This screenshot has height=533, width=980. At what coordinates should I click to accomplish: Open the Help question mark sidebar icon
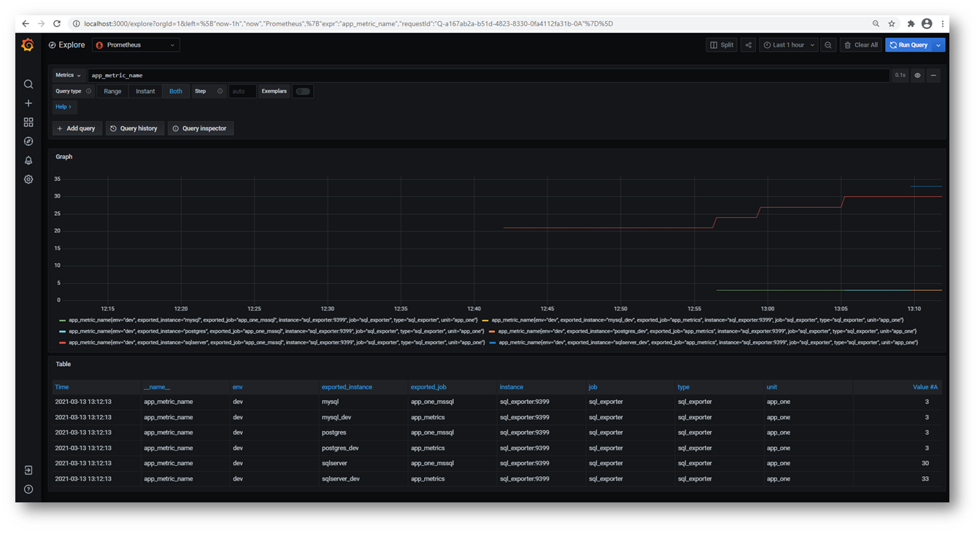[x=28, y=489]
